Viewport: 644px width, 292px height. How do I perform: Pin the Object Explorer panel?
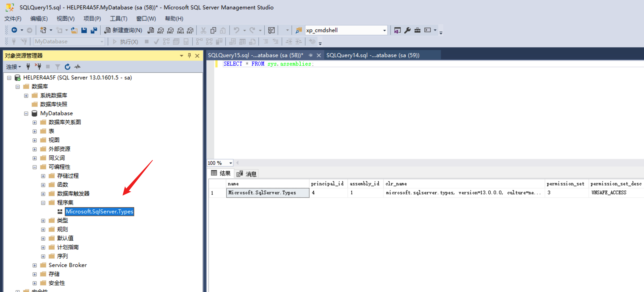tap(189, 55)
